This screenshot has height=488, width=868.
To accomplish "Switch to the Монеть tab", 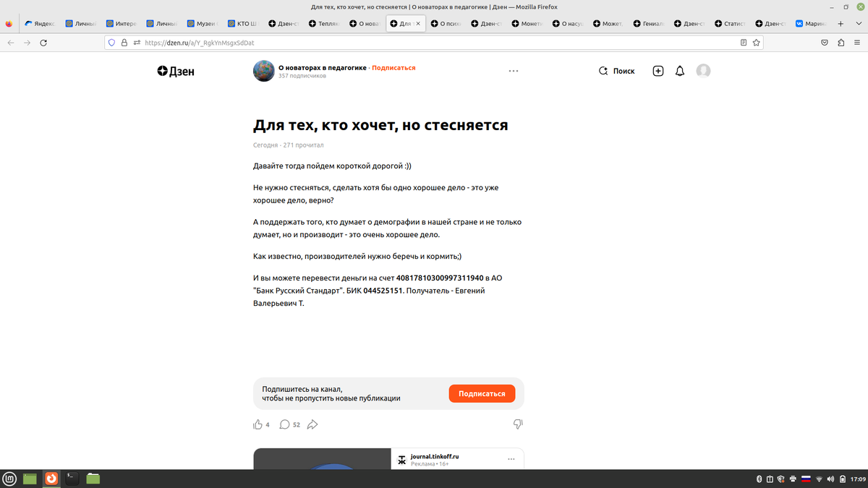I will pyautogui.click(x=528, y=23).
